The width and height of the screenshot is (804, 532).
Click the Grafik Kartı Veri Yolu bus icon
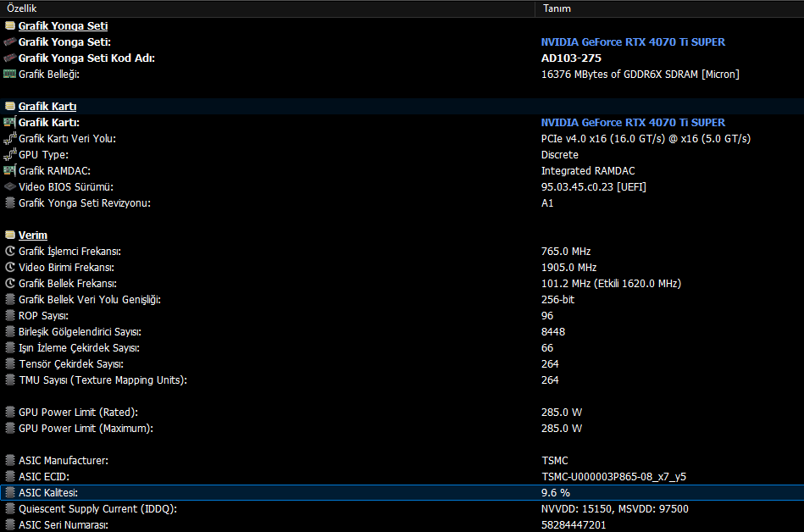click(x=9, y=138)
